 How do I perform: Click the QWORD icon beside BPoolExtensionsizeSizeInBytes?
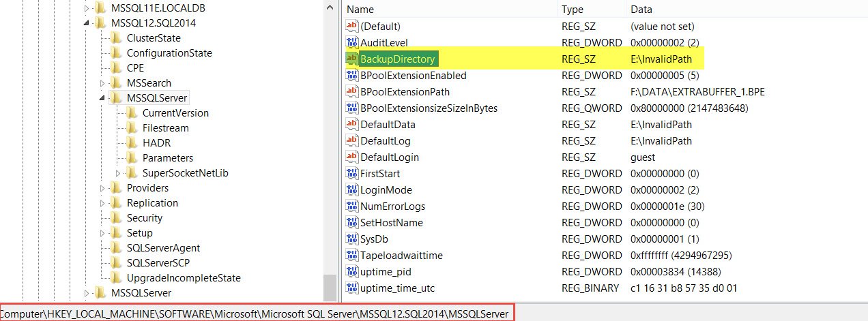[x=352, y=108]
